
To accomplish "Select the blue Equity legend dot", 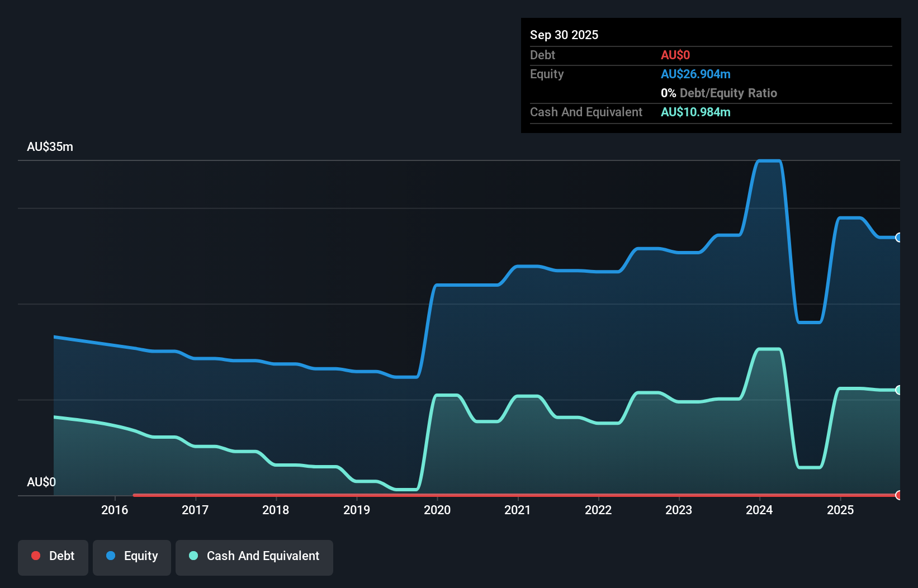I will tap(111, 556).
